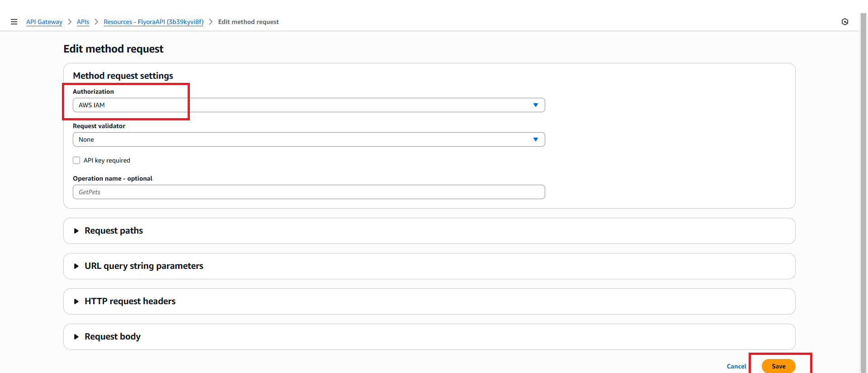The image size is (868, 373).
Task: Open the hamburger navigation menu
Action: 14,22
